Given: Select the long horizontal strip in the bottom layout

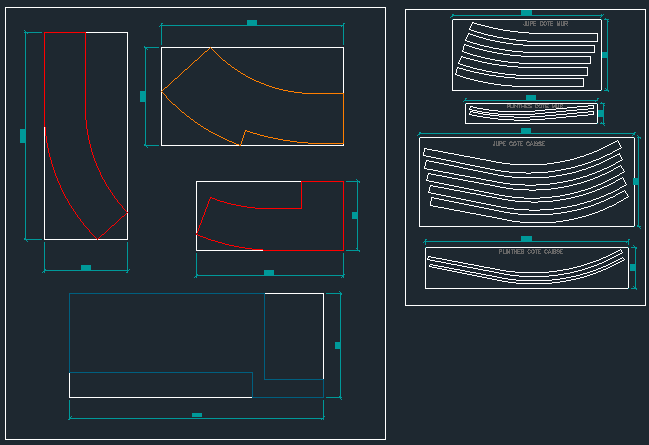Looking at the screenshot, I should tap(160, 385).
